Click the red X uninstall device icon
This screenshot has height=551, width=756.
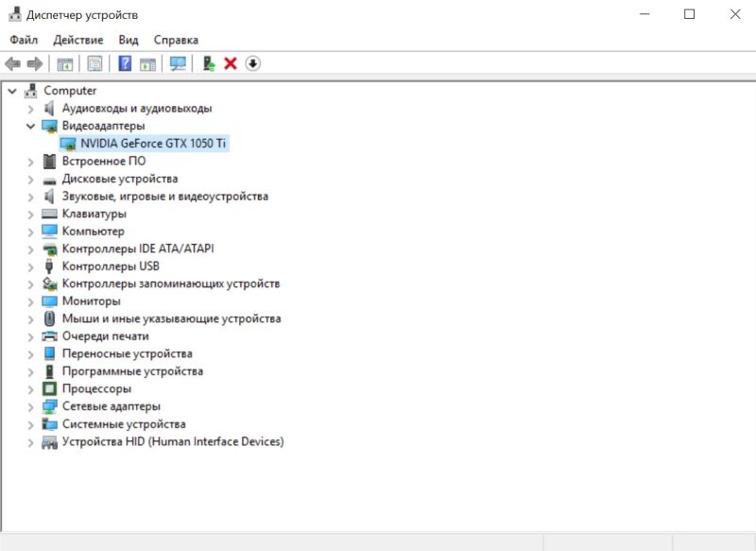point(231,63)
